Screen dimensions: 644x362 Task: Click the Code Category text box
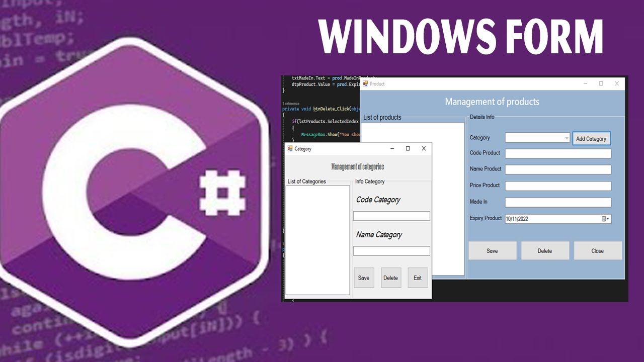[x=391, y=216]
